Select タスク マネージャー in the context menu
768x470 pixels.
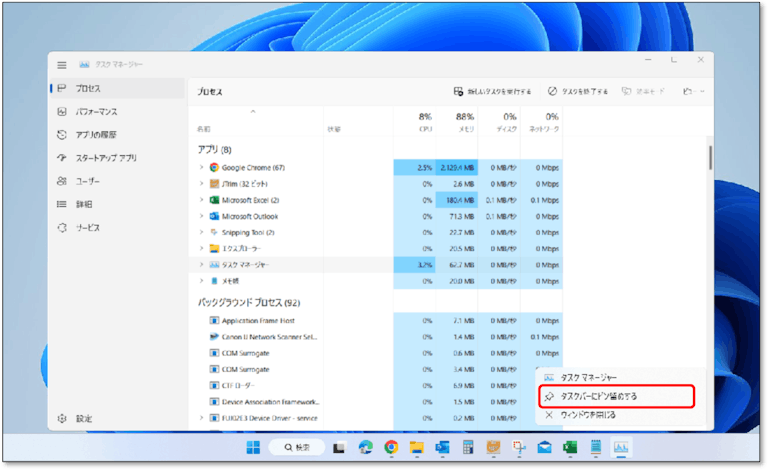click(621, 377)
